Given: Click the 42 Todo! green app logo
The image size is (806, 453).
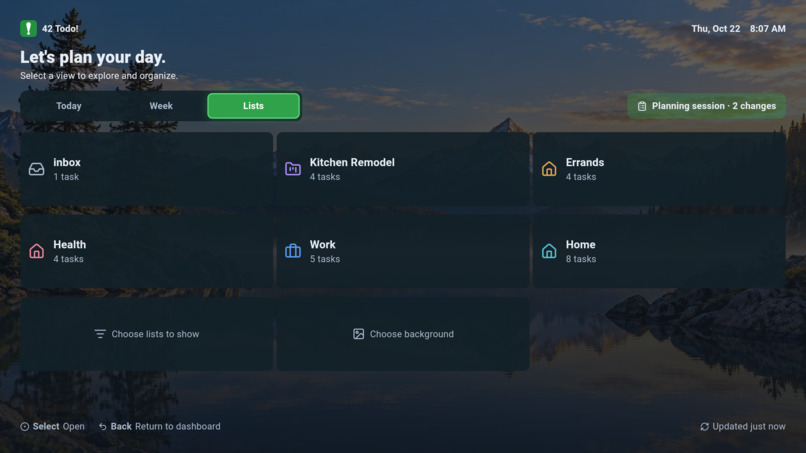Looking at the screenshot, I should pyautogui.click(x=28, y=28).
